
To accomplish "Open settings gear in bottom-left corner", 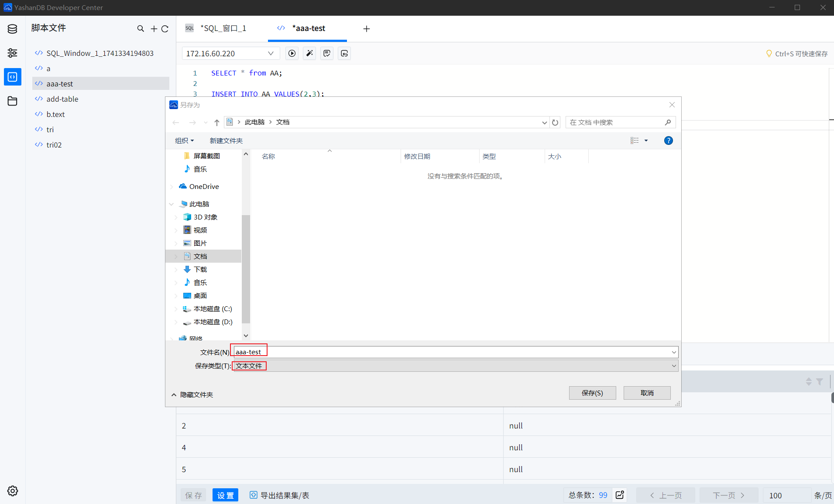I will pos(12,491).
